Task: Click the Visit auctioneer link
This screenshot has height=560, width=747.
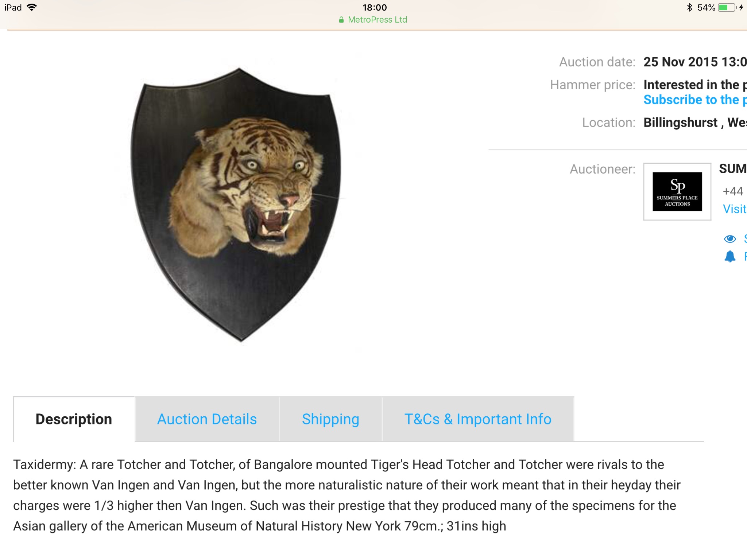Action: (x=734, y=209)
